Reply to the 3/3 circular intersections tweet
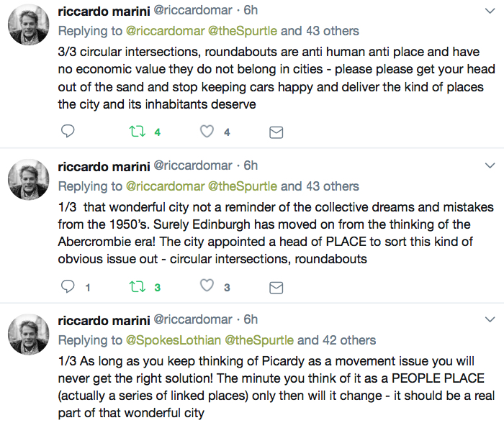This screenshot has height=428, width=504. tap(68, 131)
